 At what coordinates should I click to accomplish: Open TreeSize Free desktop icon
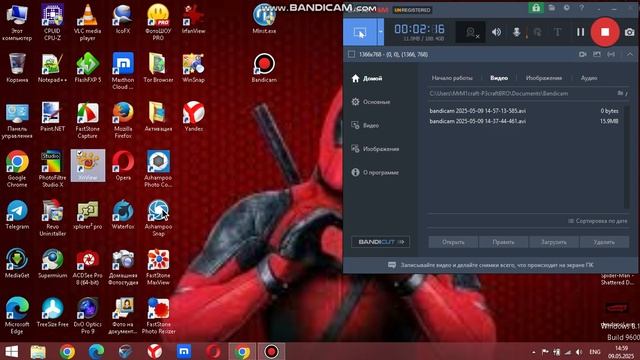(52, 312)
